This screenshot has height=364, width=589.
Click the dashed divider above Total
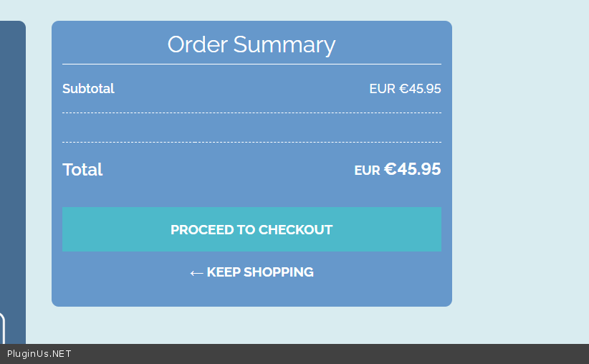coord(252,142)
